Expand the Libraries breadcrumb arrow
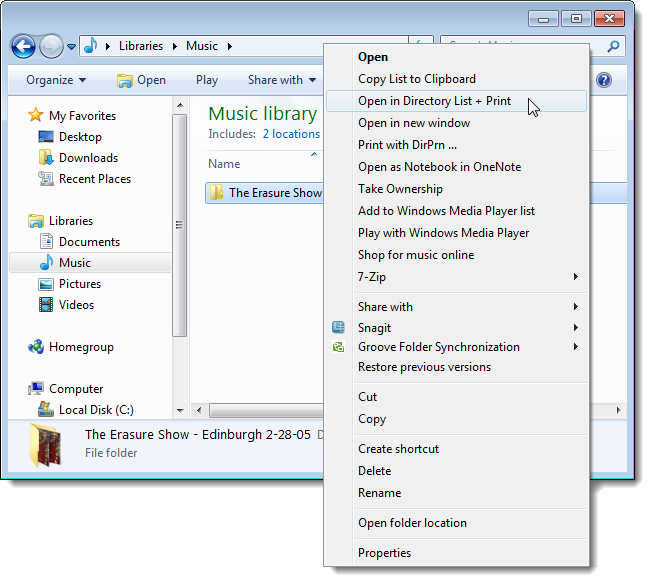 175,46
